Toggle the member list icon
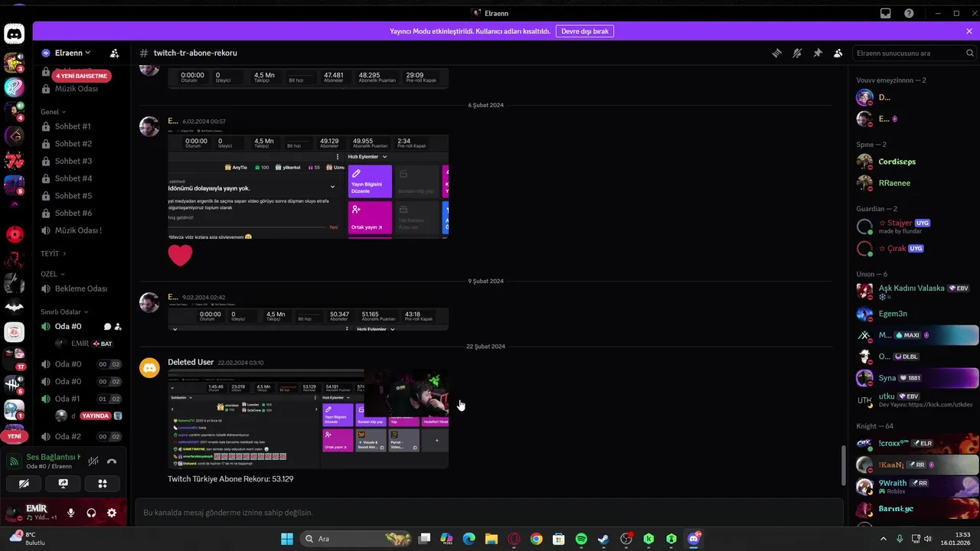Screen dimensions: 980x551 pyautogui.click(x=838, y=53)
